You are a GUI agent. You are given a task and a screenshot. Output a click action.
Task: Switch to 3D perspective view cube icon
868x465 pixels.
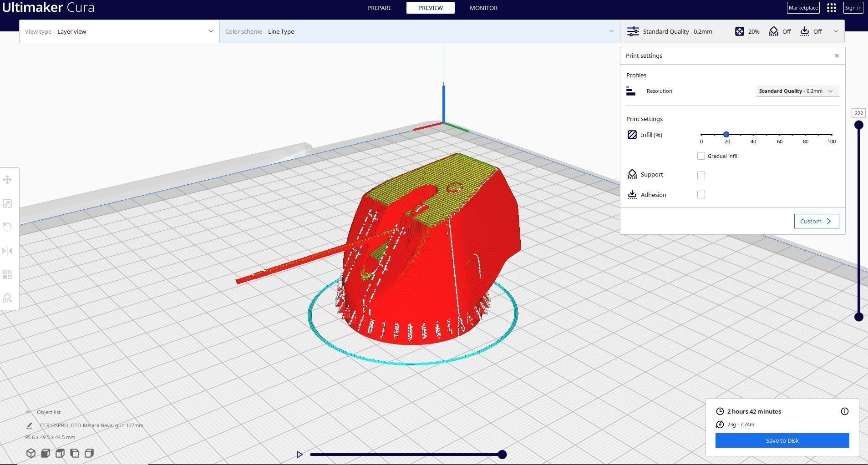30,453
